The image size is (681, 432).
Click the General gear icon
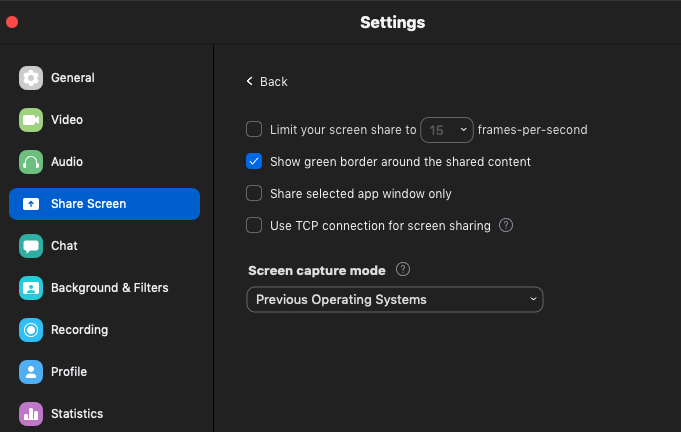[x=31, y=78]
